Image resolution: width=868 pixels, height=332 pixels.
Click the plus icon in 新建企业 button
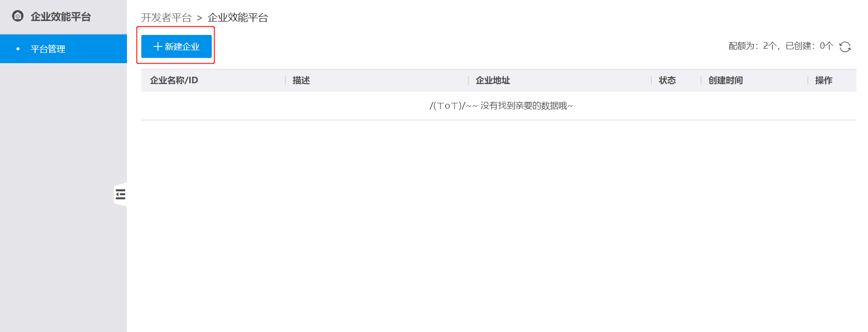[158, 46]
